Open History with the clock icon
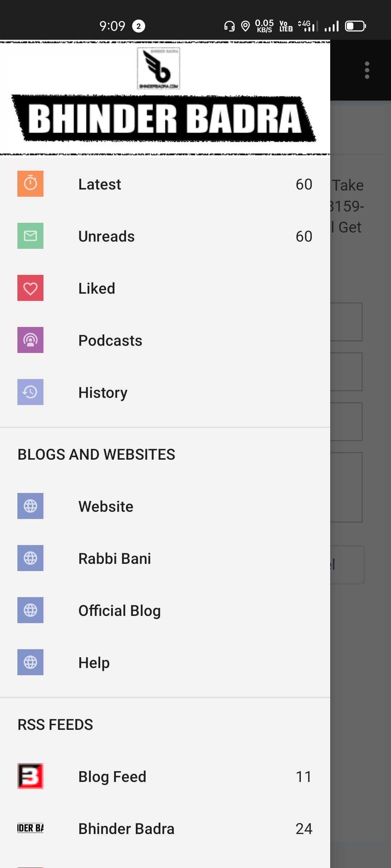 pyautogui.click(x=30, y=392)
